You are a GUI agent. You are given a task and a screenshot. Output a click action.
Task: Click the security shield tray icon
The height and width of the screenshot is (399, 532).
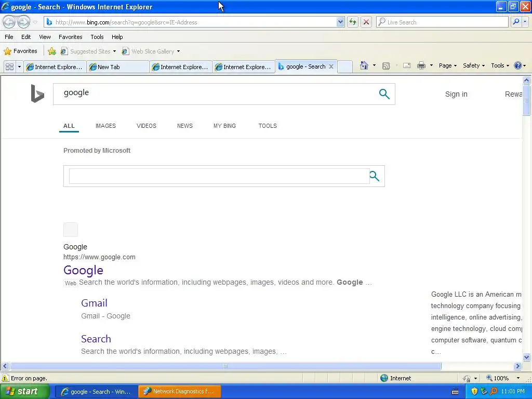(474, 392)
